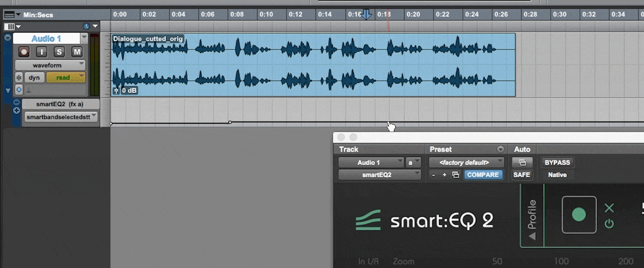Open the Preset settings menu circle arrow

click(500, 149)
